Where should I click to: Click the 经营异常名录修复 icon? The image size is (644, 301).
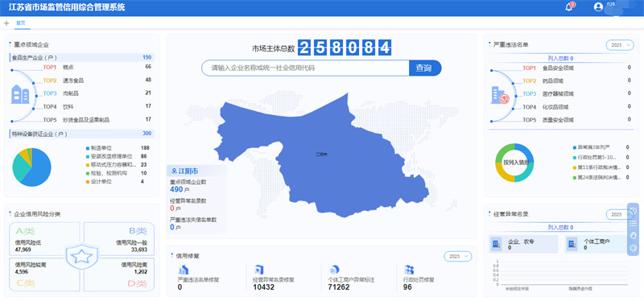(x=258, y=270)
